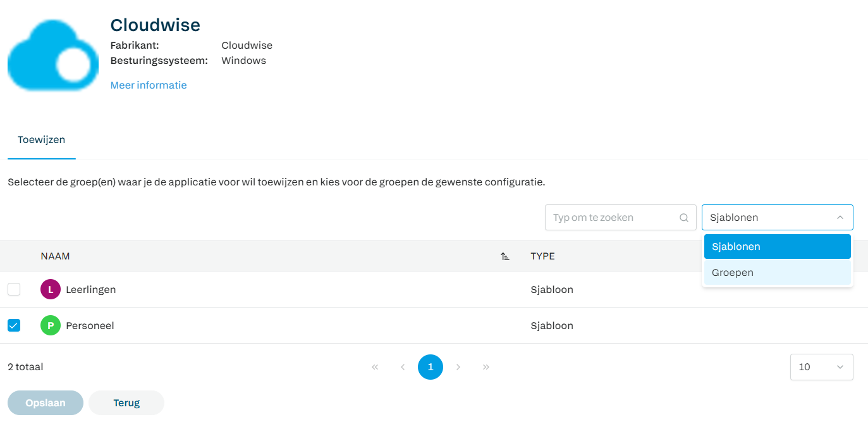
Task: Switch to the Toewijzen tab
Action: coord(41,140)
